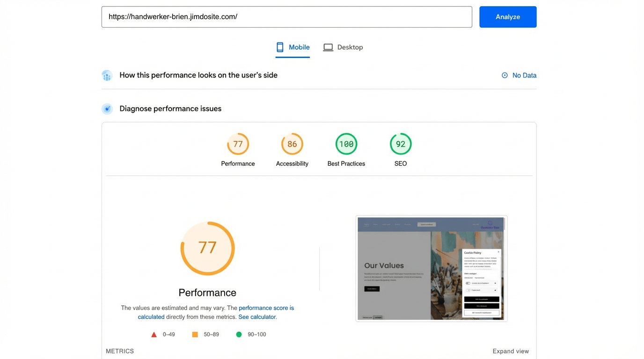Toggle Expand view for metrics
This screenshot has width=644, height=359.
pos(511,351)
